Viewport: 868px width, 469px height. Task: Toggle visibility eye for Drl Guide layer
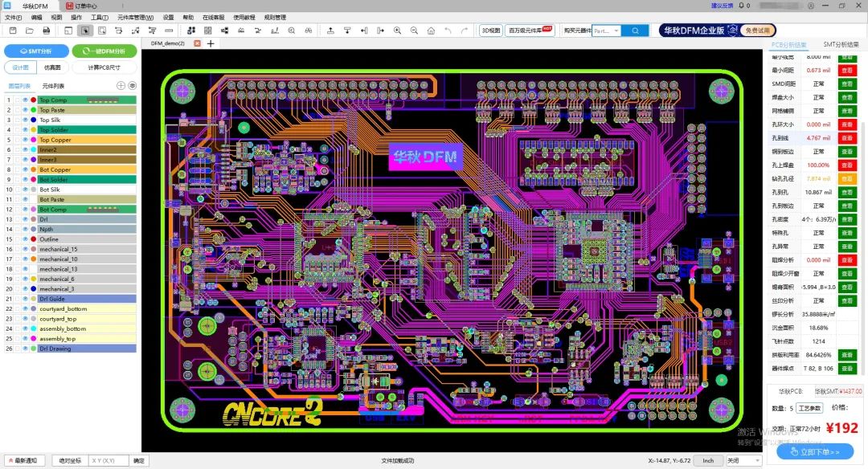(26, 300)
